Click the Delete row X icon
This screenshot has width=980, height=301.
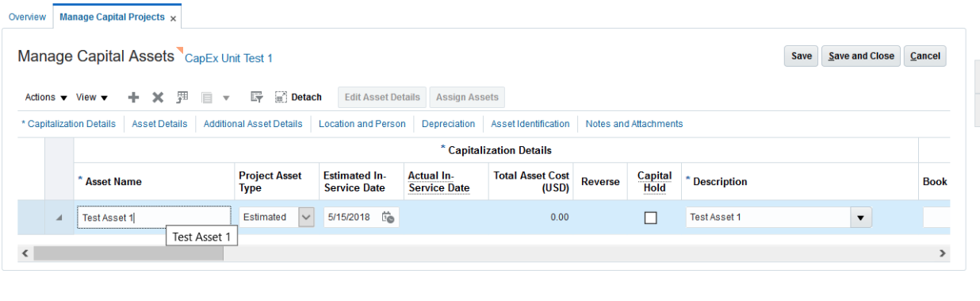[x=158, y=98]
